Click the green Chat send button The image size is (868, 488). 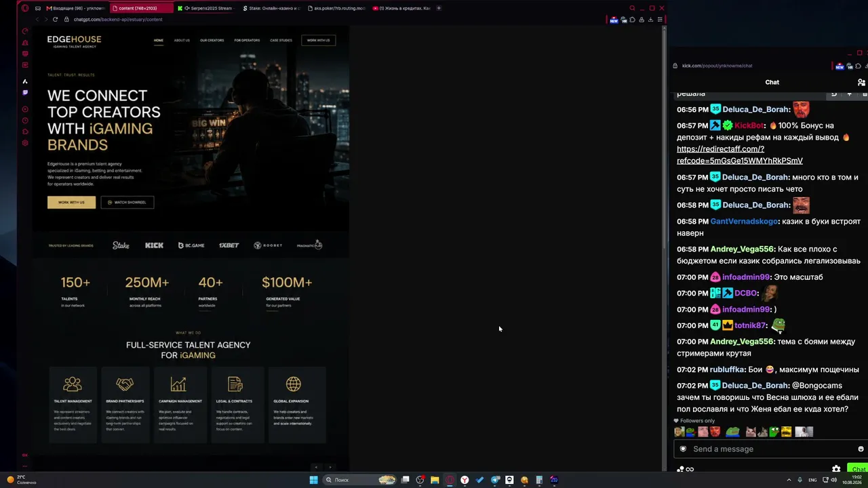[x=858, y=469]
